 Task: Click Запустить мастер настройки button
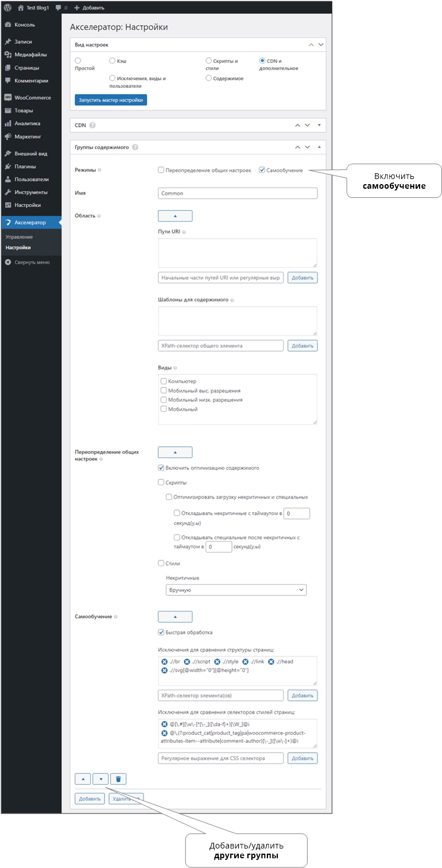[111, 100]
